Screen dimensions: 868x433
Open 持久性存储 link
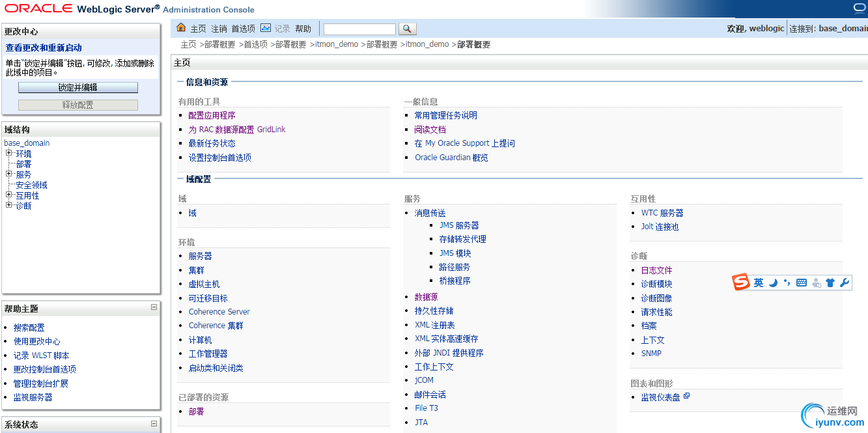click(434, 311)
